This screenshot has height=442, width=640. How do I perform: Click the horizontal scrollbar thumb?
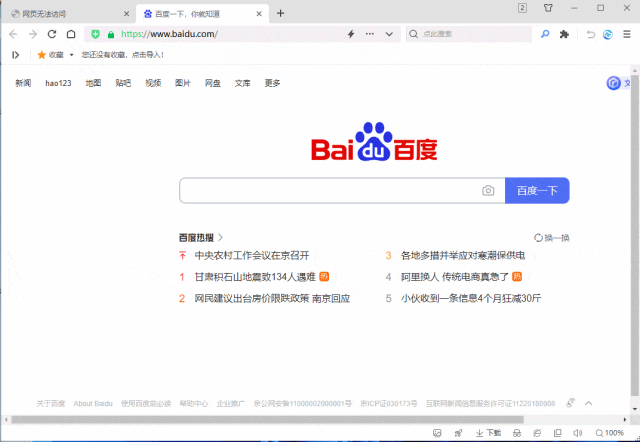267,420
